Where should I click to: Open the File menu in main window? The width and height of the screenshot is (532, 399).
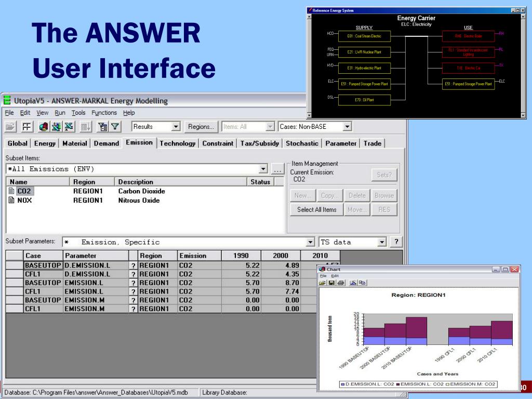[9, 113]
